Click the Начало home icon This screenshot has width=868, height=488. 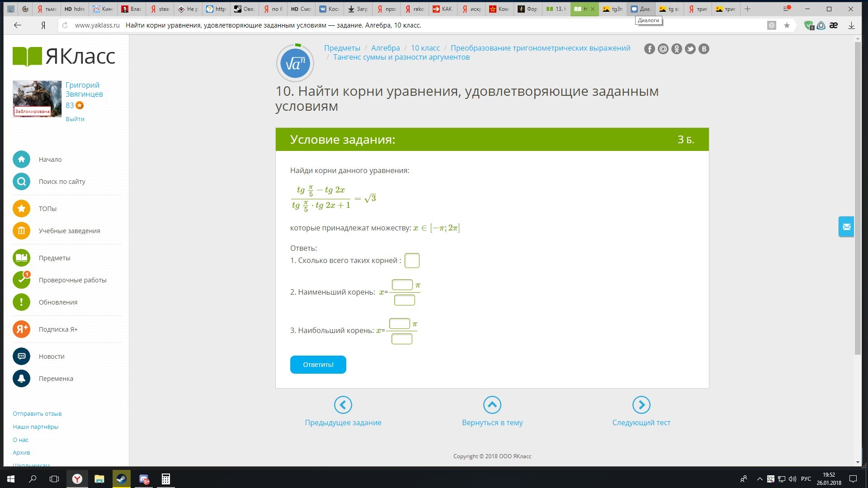pos(21,160)
